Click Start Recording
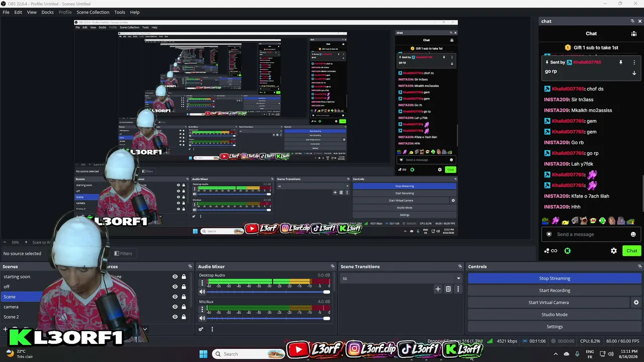The image size is (644, 362). pos(554,291)
